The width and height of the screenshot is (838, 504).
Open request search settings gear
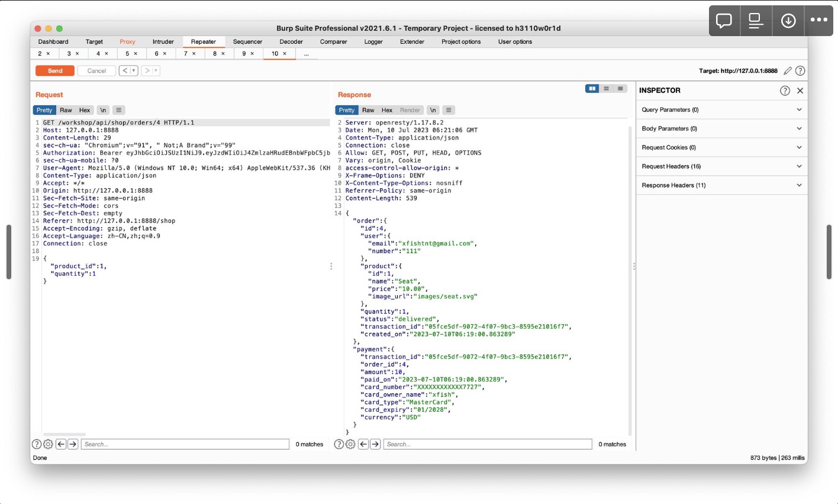tap(48, 444)
